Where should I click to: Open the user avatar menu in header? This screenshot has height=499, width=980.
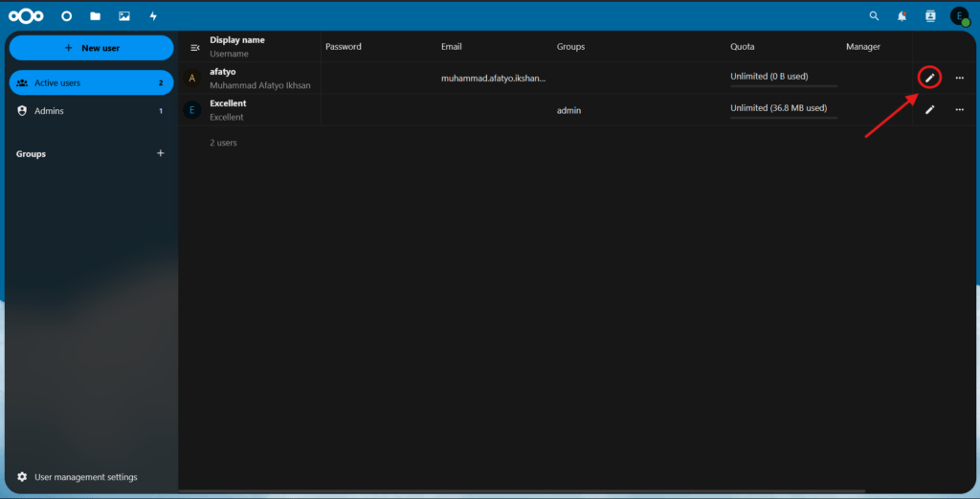pyautogui.click(x=959, y=16)
